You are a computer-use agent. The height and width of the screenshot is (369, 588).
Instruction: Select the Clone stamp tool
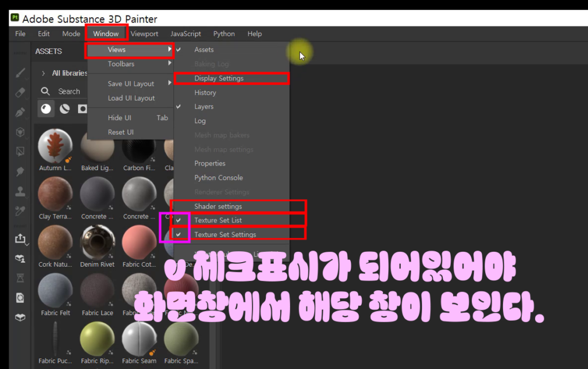pyautogui.click(x=20, y=191)
